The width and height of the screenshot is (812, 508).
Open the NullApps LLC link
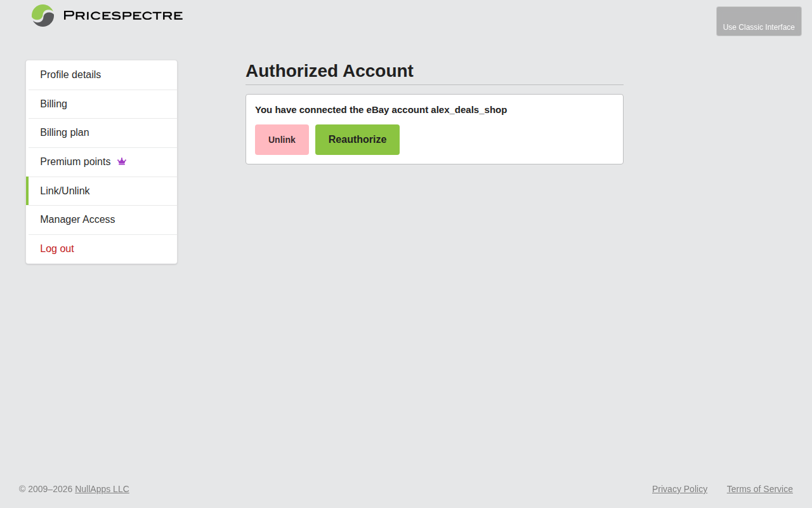coord(101,489)
